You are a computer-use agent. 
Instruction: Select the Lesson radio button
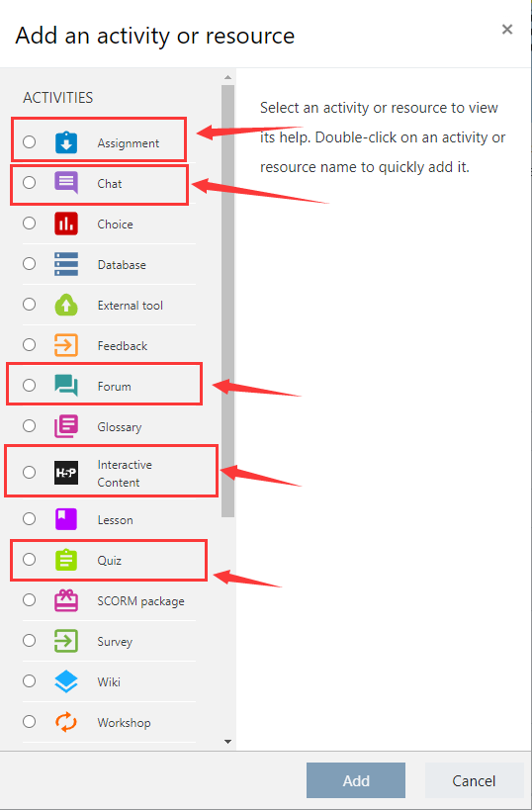(x=30, y=518)
